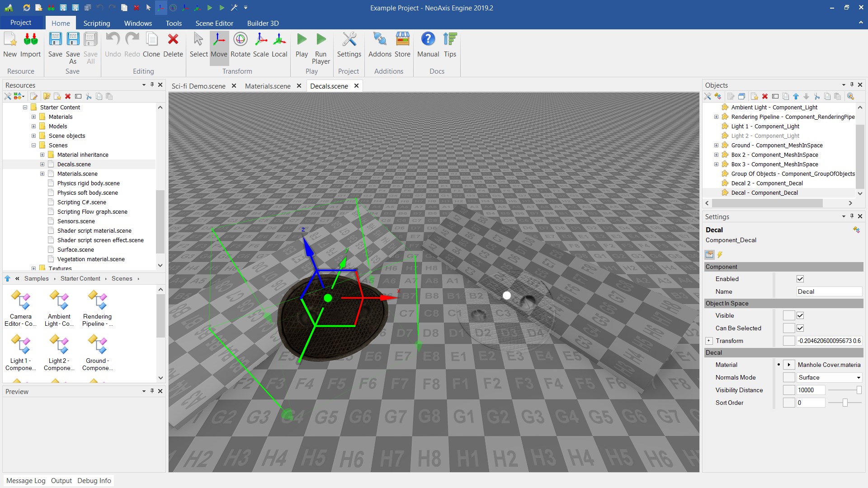
Task: Adjust the Sort Order slider
Action: (x=844, y=403)
